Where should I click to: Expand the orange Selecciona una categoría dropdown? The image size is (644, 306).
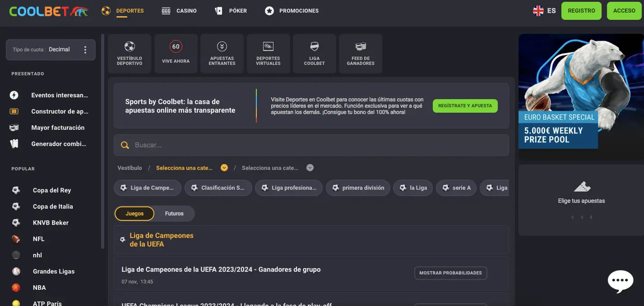(x=192, y=168)
